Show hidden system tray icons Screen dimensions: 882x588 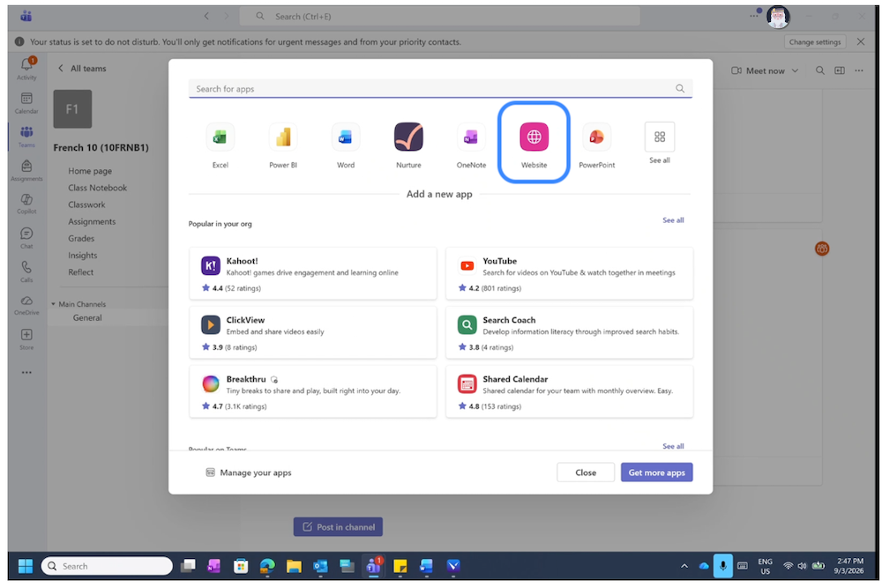tap(684, 566)
